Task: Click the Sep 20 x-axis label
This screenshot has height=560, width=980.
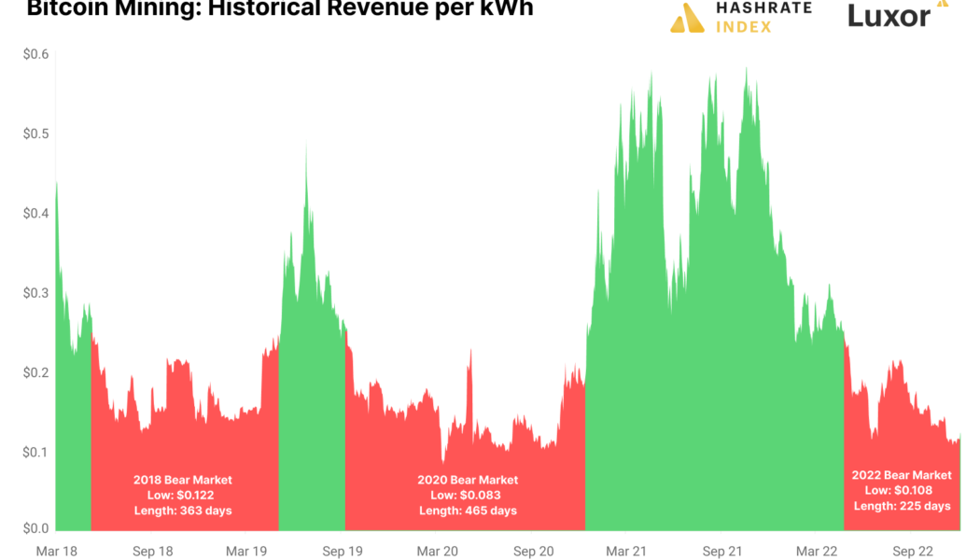Action: pyautogui.click(x=533, y=552)
